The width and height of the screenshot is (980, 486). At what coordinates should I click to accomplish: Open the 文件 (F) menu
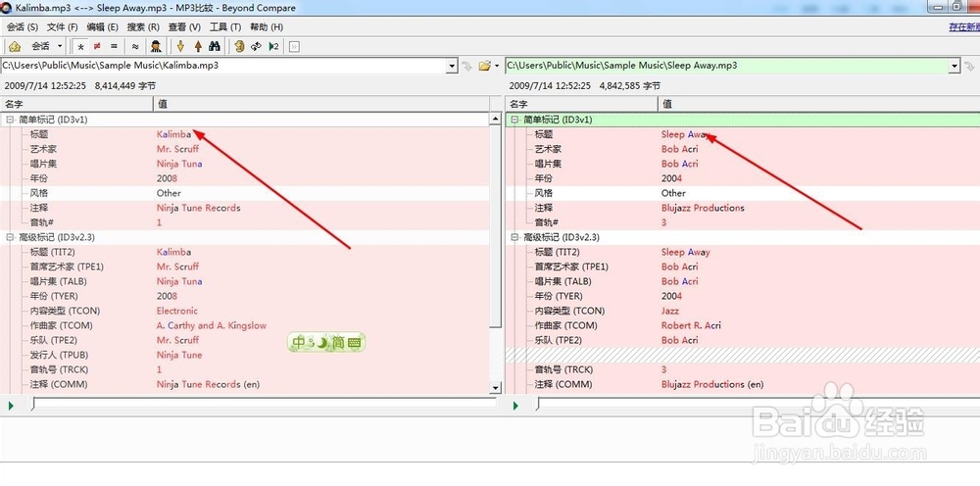pos(63,26)
